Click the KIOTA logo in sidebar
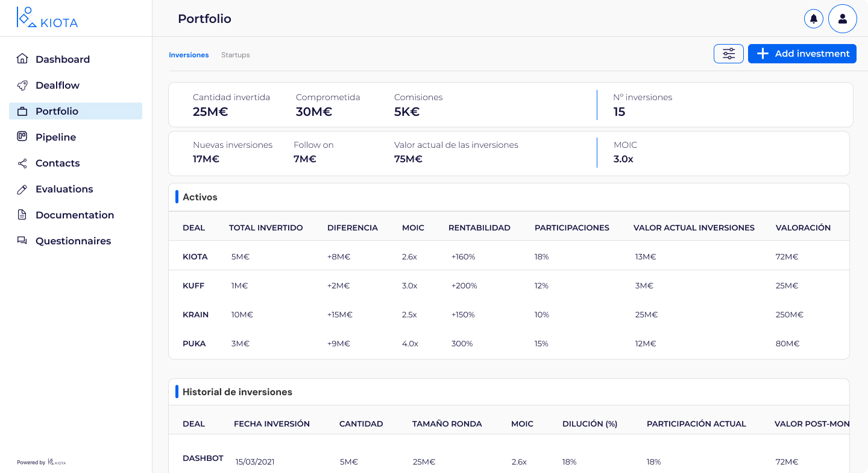Image resolution: width=868 pixels, height=473 pixels. [47, 18]
